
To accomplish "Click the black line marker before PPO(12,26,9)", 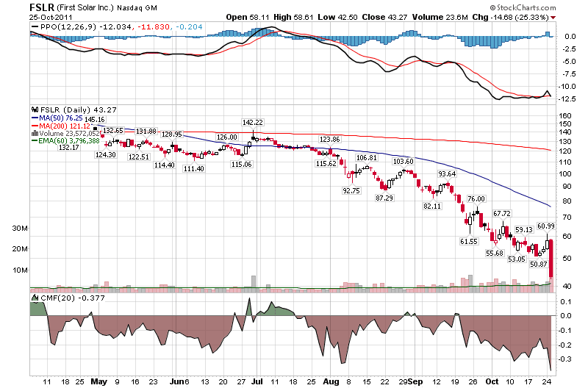I will [x=35, y=27].
